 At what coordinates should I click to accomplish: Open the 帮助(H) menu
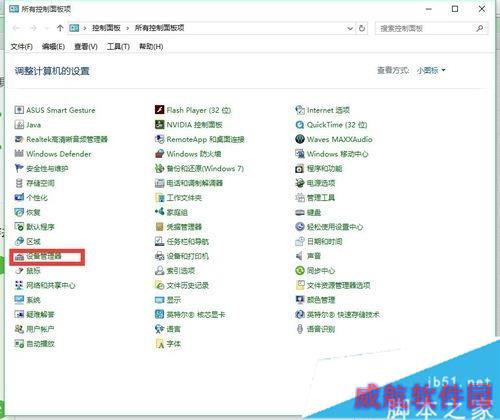pyautogui.click(x=151, y=46)
